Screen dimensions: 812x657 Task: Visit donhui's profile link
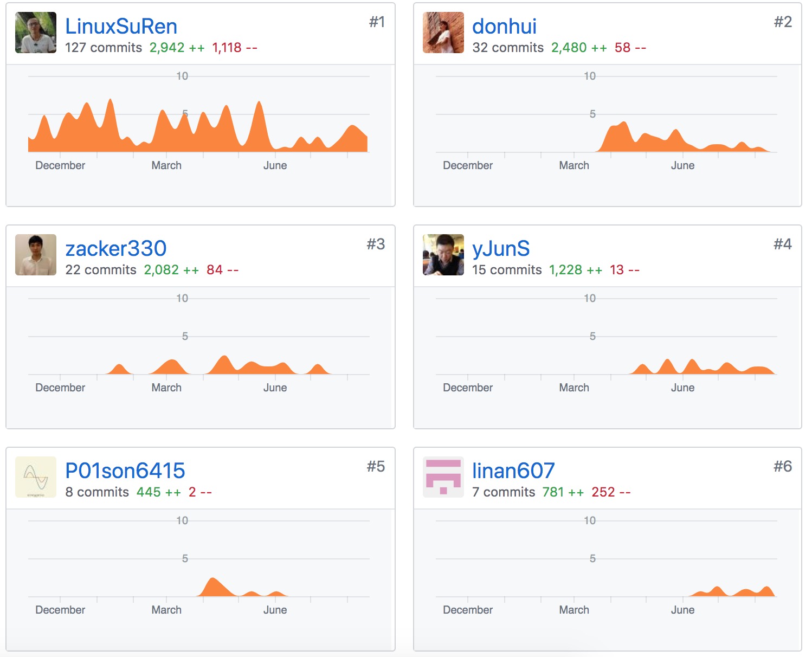[x=504, y=26]
